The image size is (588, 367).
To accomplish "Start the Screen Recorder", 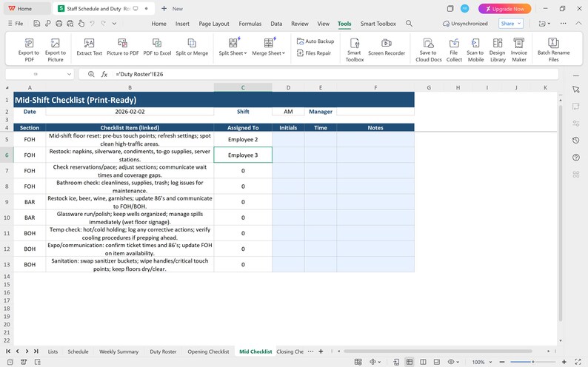I will [x=387, y=47].
